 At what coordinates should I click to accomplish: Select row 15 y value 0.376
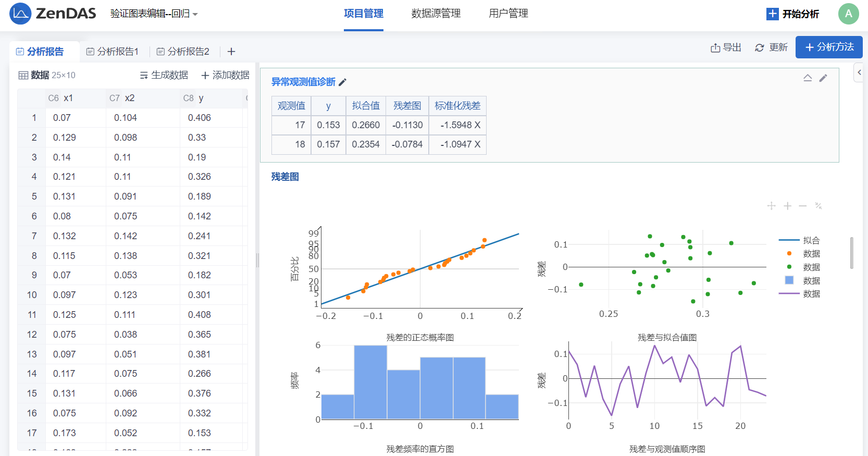211,393
